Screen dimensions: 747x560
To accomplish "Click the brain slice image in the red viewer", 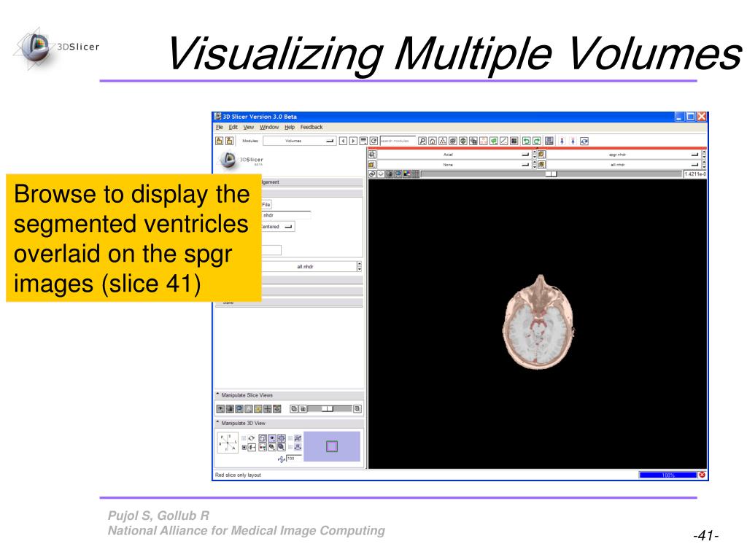I will click(x=538, y=322).
